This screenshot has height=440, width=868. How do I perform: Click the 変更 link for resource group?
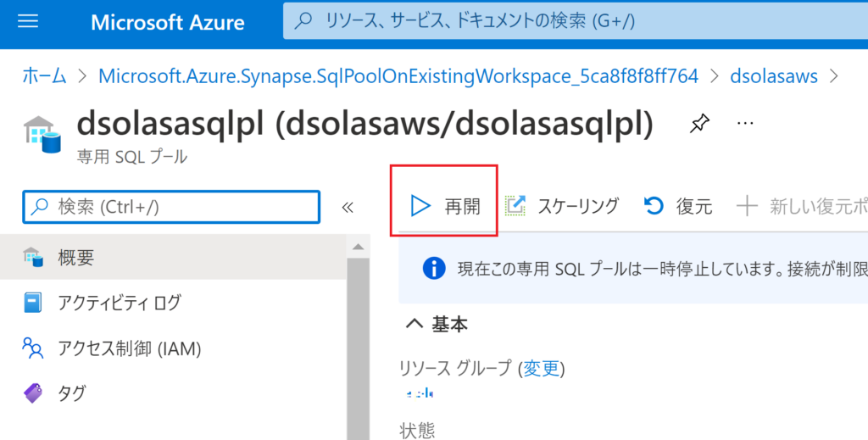tap(541, 368)
